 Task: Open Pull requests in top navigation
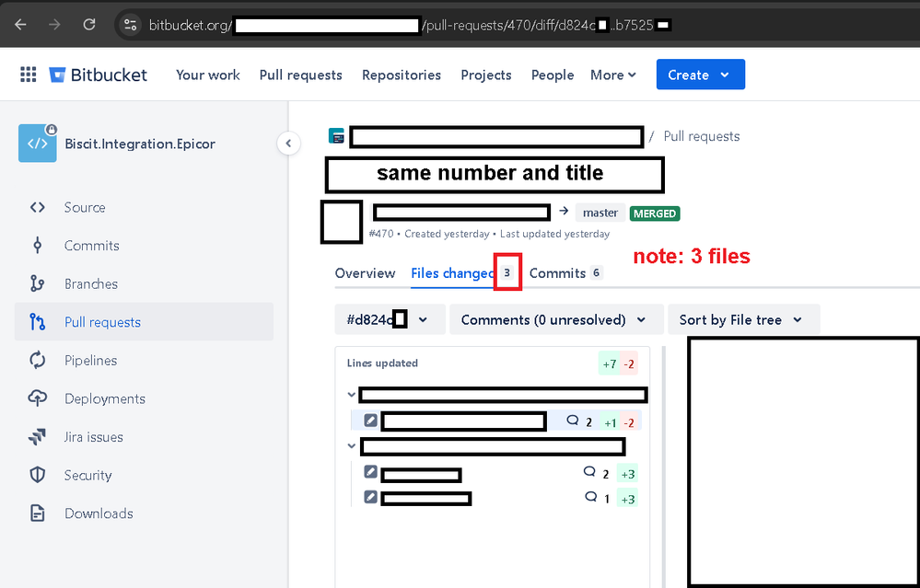[x=300, y=75]
